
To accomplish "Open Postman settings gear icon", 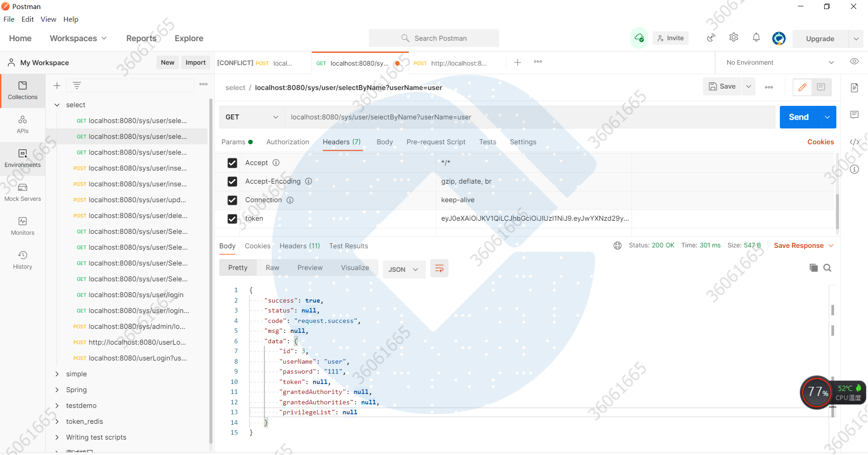I will [734, 38].
